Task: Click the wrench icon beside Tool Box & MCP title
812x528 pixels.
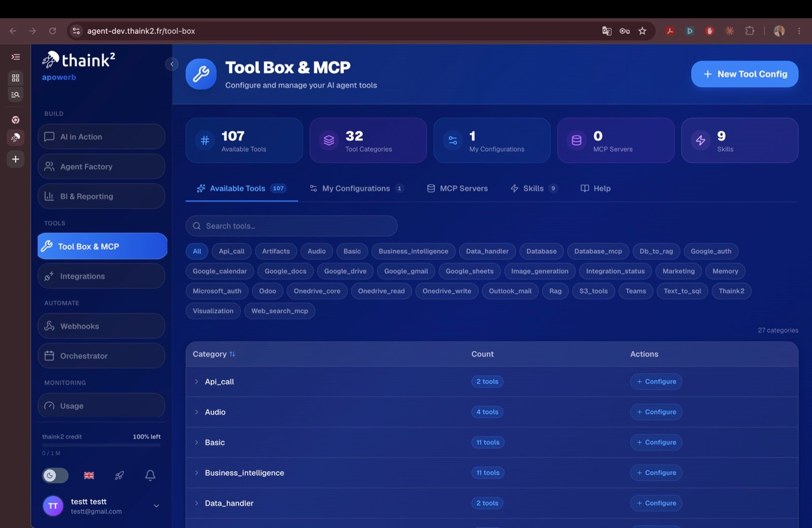Action: (201, 74)
